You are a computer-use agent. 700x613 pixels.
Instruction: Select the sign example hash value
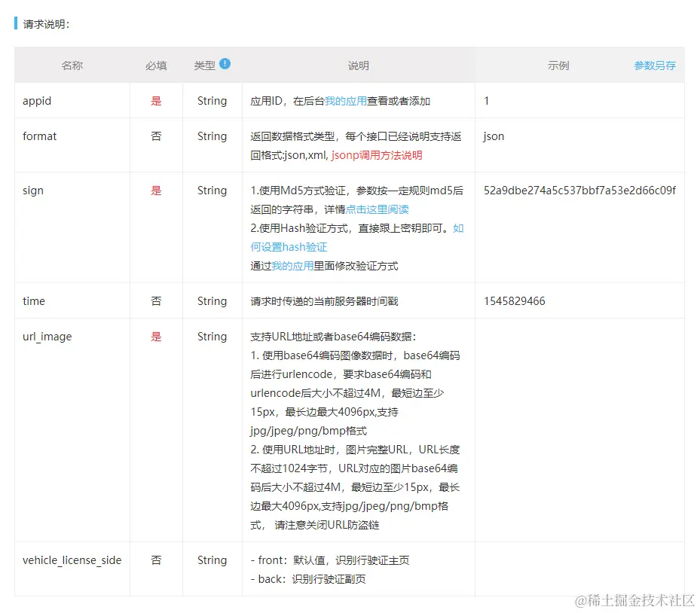click(x=580, y=191)
